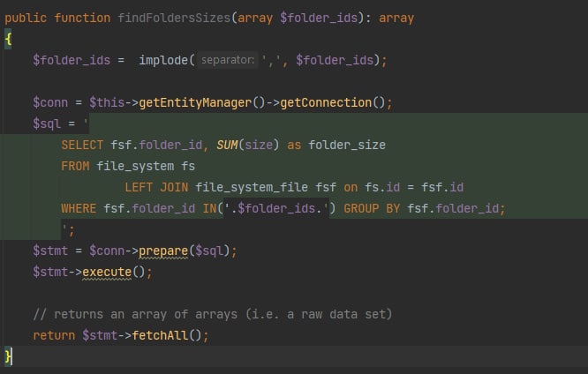This screenshot has height=374, width=588.
Task: Click the 'separator:' parameter hint
Action: 228,60
